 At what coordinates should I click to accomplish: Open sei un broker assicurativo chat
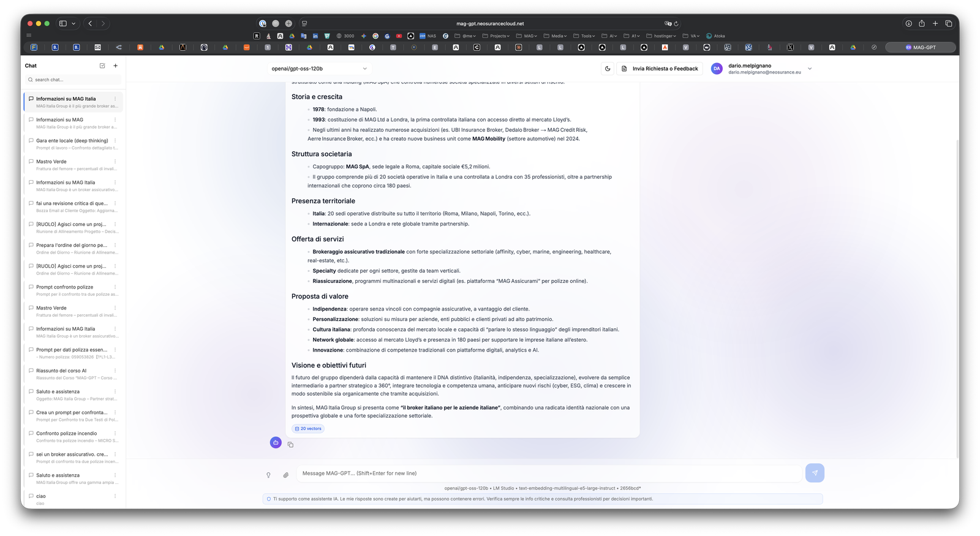[x=73, y=458]
